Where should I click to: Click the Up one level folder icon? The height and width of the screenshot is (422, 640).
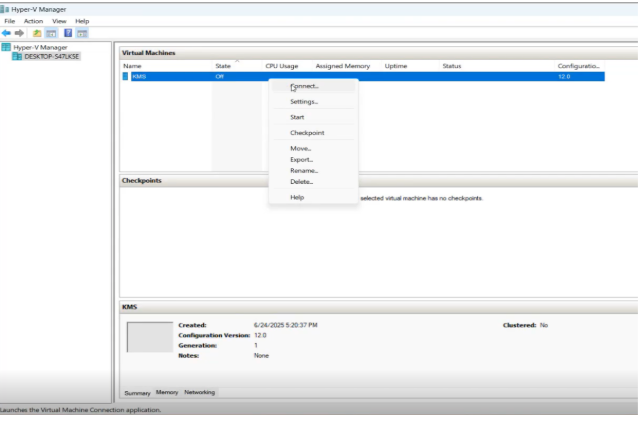point(37,33)
